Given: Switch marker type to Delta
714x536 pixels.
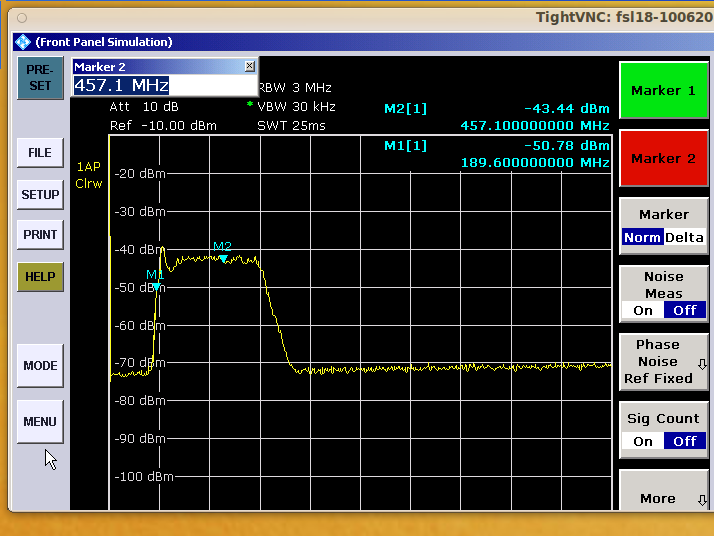Looking at the screenshot, I should click(x=685, y=238).
